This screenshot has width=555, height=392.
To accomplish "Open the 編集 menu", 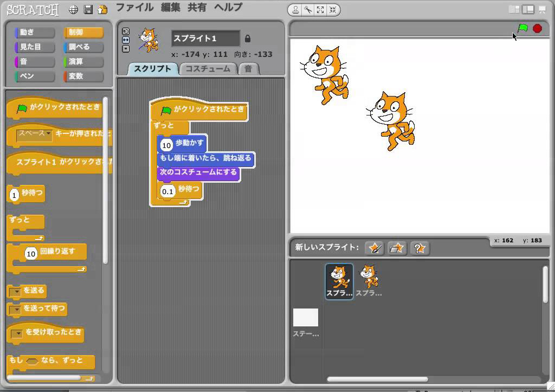I will coord(171,8).
